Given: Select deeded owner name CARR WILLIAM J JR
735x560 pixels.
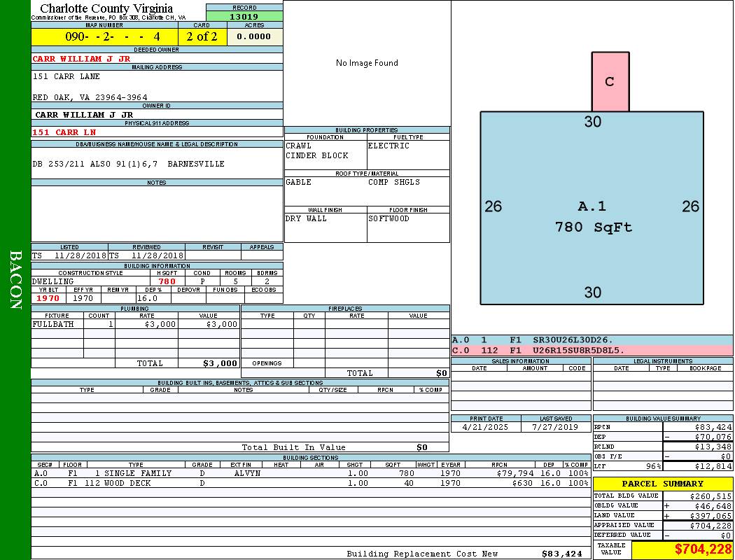Looking at the screenshot, I should tap(81, 59).
